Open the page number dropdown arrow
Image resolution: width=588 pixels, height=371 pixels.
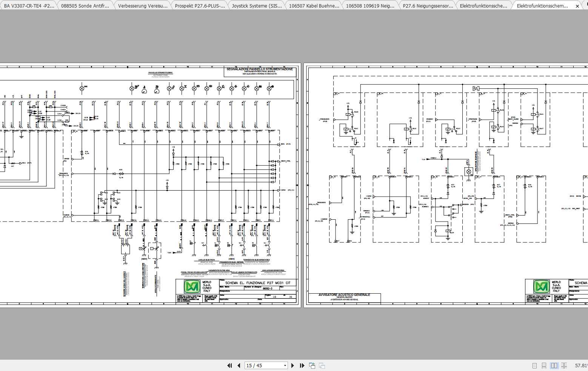[285, 365]
